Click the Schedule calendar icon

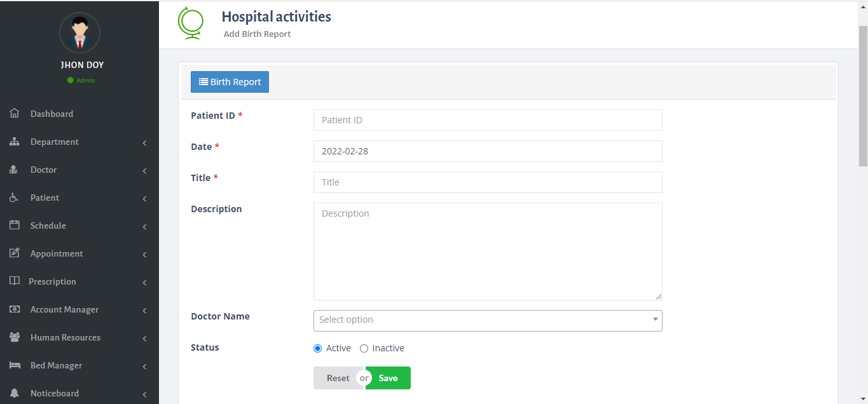[14, 225]
